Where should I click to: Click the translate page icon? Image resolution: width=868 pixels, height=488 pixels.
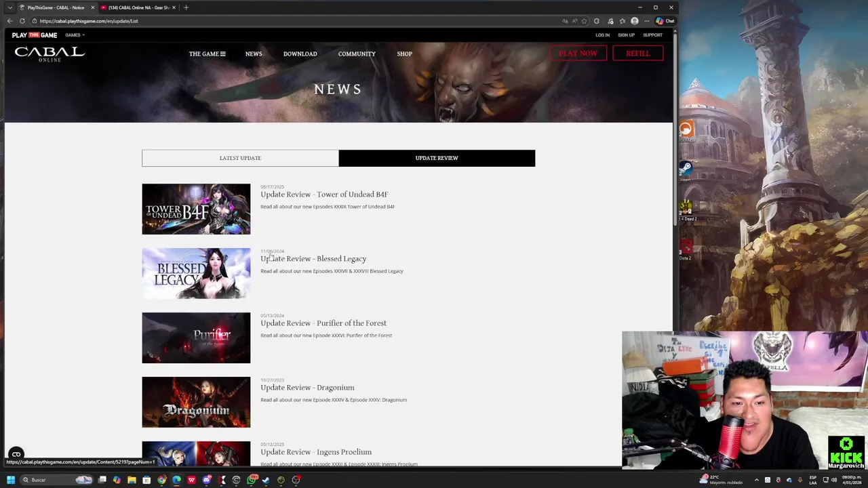(565, 21)
